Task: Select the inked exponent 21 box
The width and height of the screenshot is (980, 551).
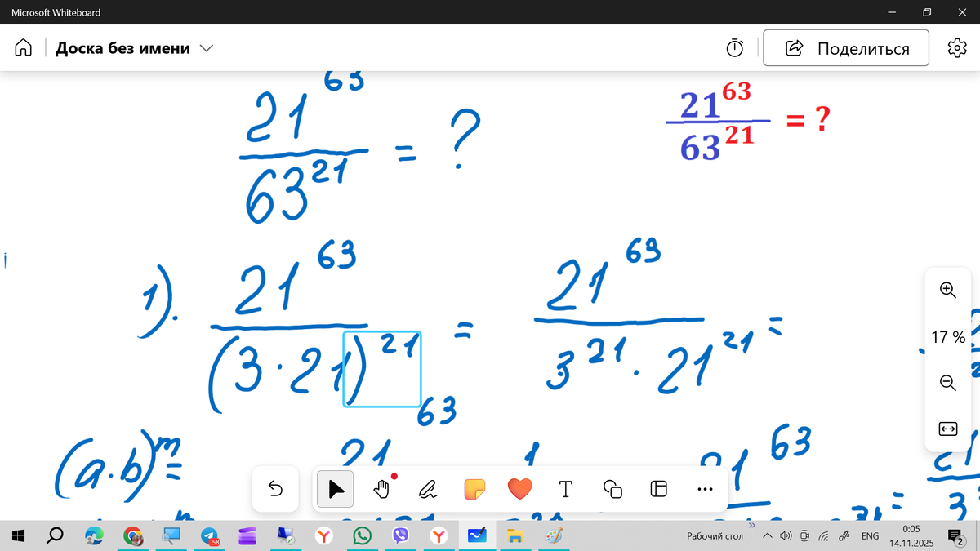Action: (382, 369)
